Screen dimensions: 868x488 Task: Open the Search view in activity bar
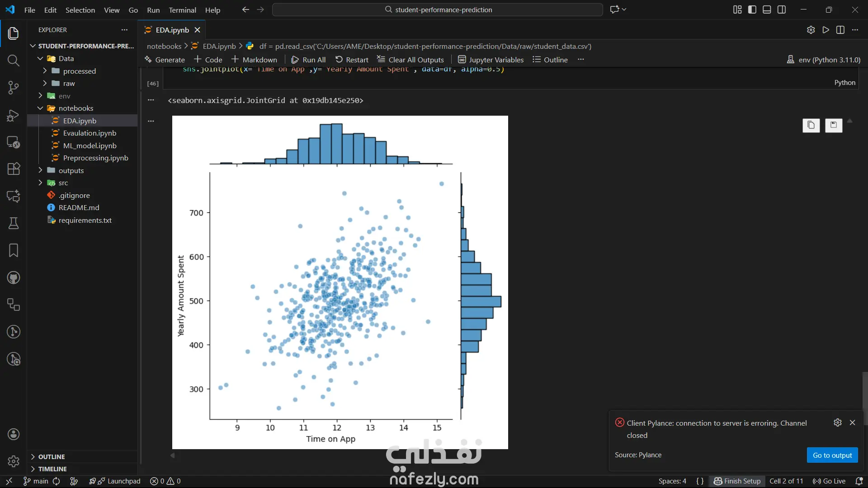(x=14, y=61)
